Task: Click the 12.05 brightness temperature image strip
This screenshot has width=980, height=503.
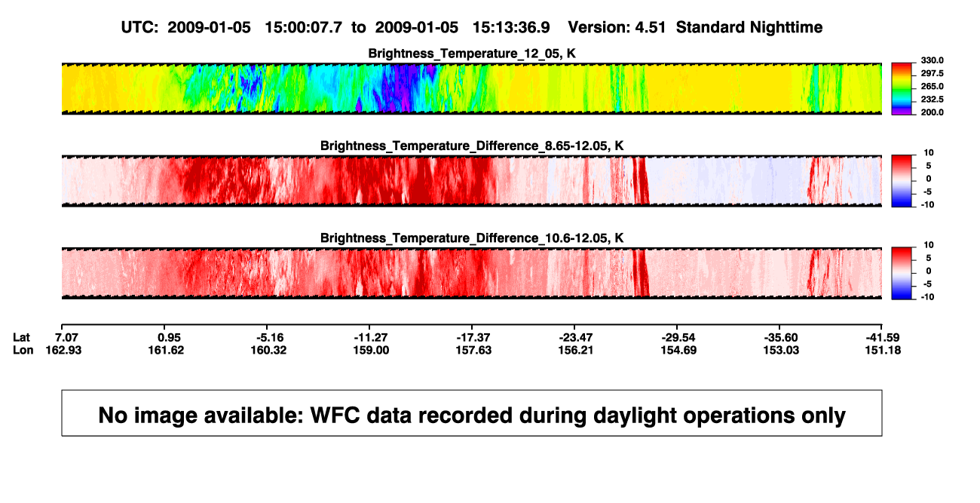Action: click(471, 89)
